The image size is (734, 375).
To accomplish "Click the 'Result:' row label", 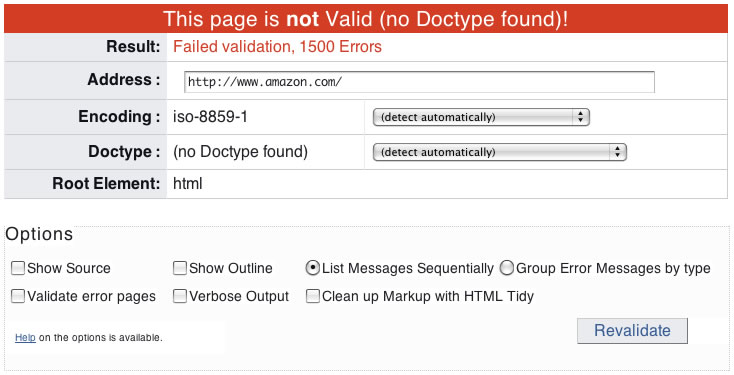I will pos(133,47).
